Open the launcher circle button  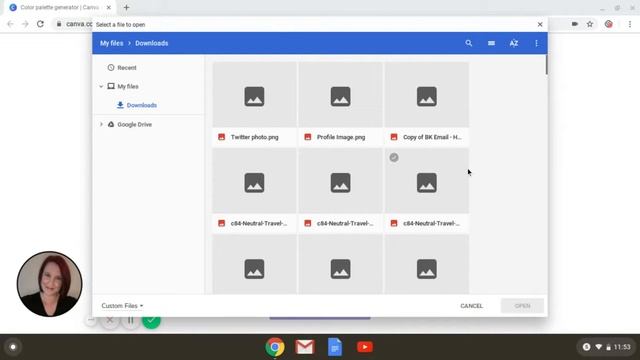[x=13, y=347]
